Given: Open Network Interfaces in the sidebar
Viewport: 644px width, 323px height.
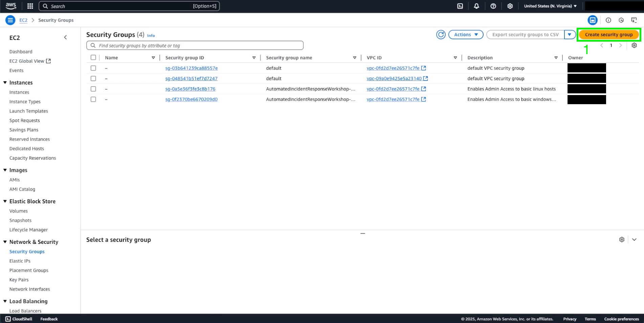Looking at the screenshot, I should pos(30,289).
